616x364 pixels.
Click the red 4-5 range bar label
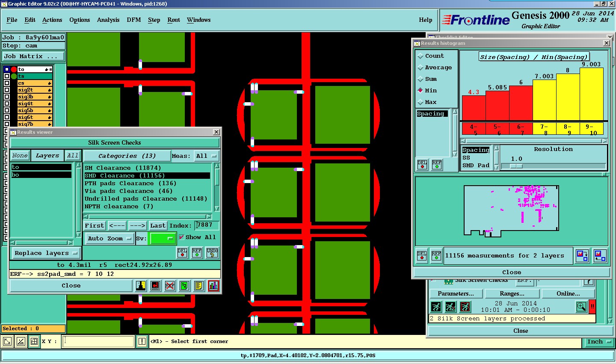474,129
